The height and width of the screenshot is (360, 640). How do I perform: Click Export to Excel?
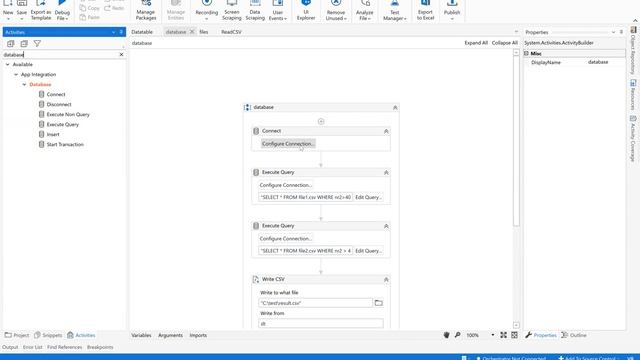[x=425, y=11]
